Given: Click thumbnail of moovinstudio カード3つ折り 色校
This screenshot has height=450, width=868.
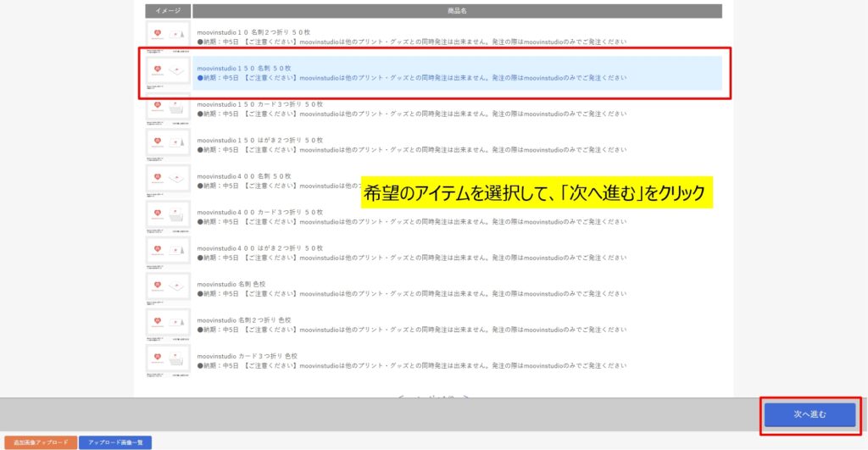Looking at the screenshot, I should pos(168,359).
